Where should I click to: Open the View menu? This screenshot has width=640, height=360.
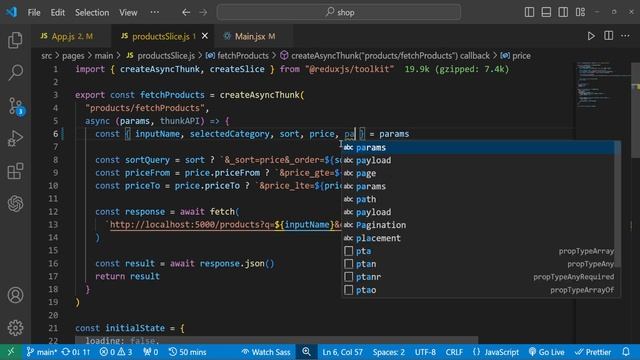pyautogui.click(x=128, y=13)
